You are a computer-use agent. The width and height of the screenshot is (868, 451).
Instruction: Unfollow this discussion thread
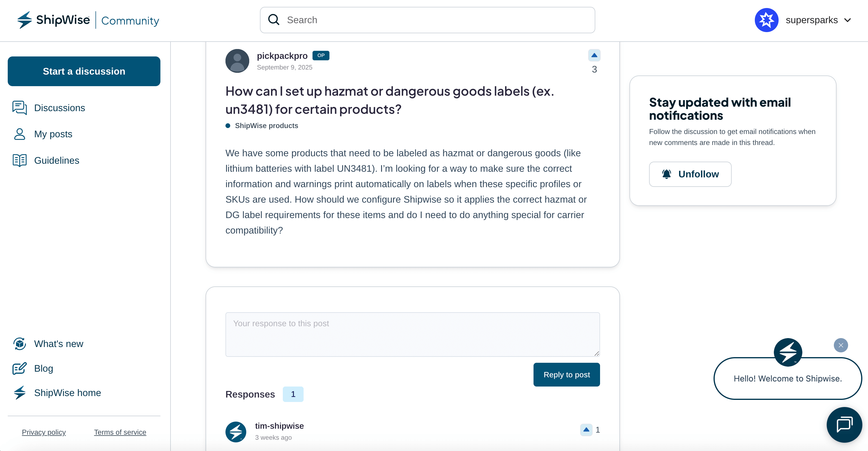690,174
